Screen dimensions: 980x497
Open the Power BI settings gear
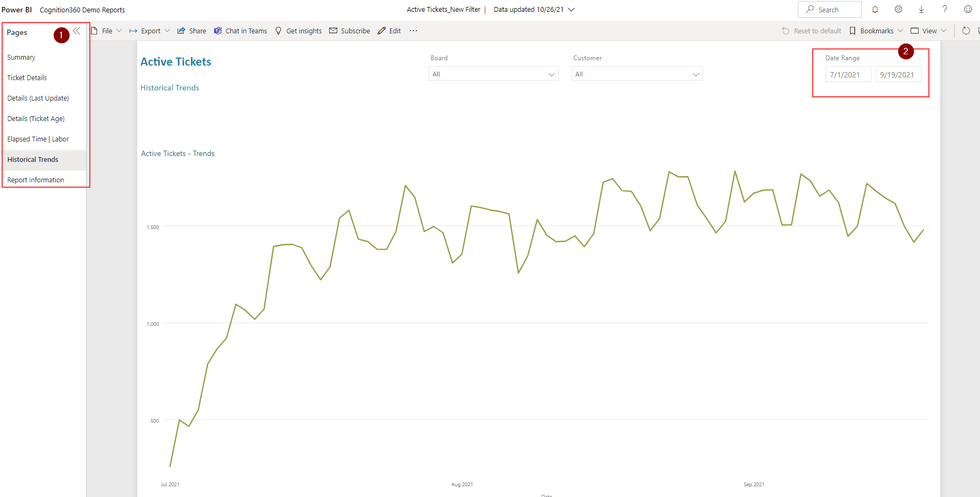[898, 9]
